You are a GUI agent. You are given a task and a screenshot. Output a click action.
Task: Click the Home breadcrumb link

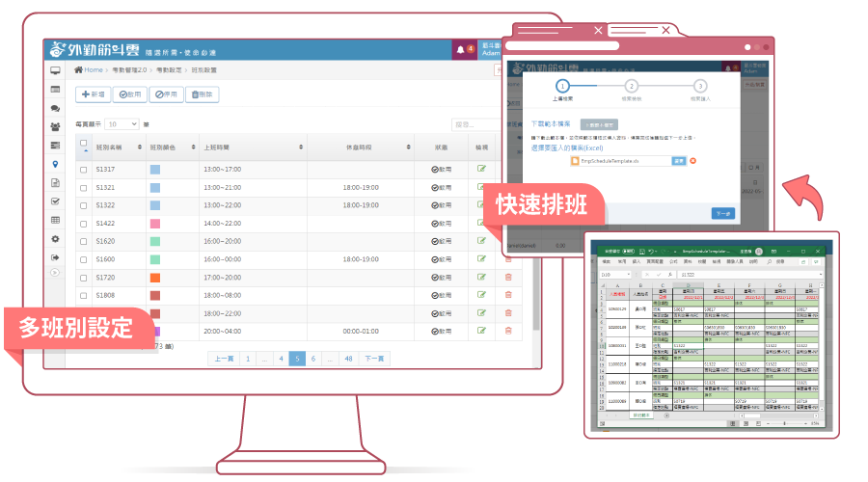pyautogui.click(x=93, y=69)
